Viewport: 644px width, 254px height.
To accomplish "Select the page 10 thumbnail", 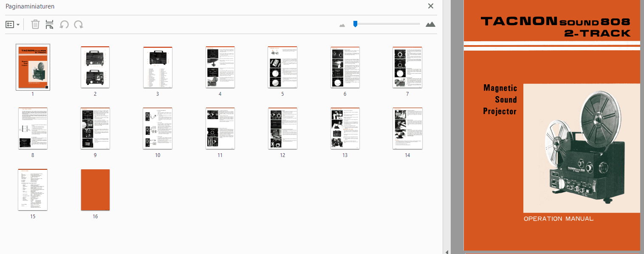I will coord(158,128).
